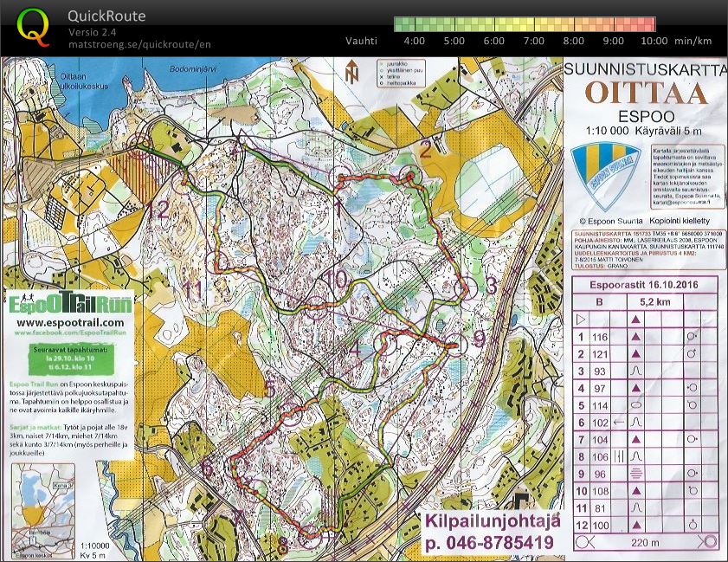Open the matstroeng.se/quickroute/en link
This screenshot has width=728, height=562.
(139, 44)
